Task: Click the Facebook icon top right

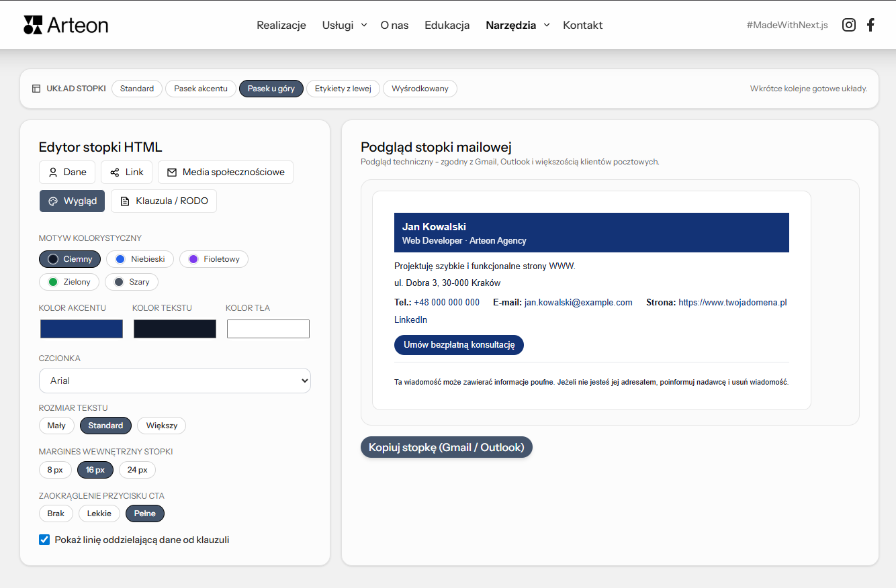Action: coord(870,24)
